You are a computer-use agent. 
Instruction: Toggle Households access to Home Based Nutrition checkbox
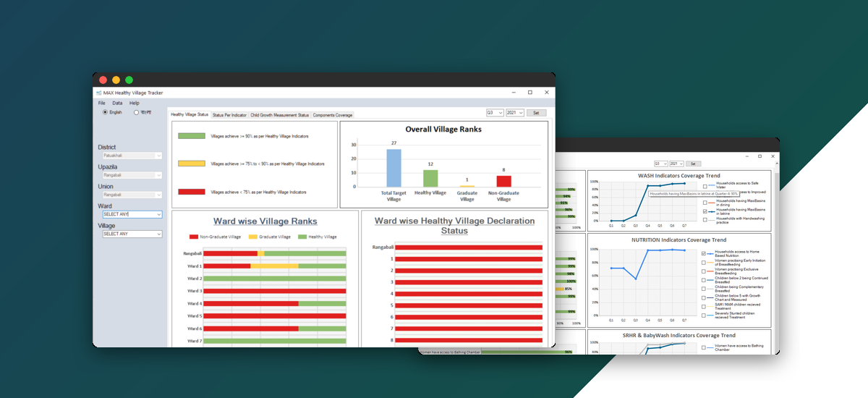(x=705, y=254)
